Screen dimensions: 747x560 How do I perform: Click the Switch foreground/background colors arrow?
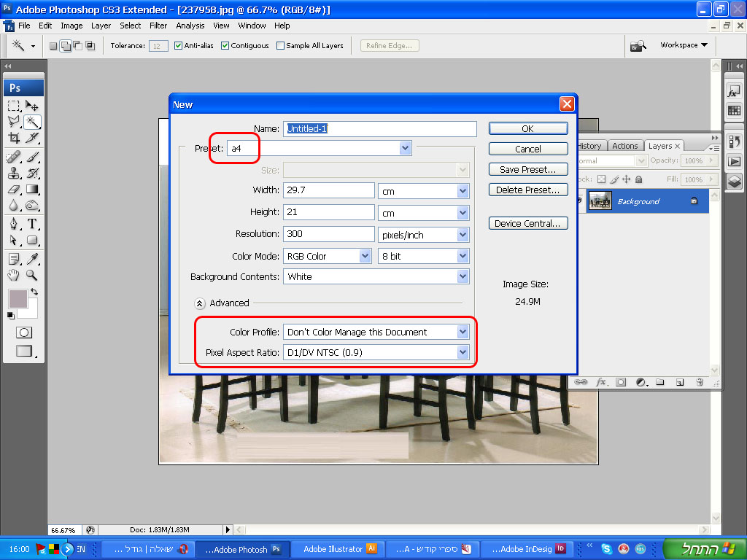pos(34,292)
